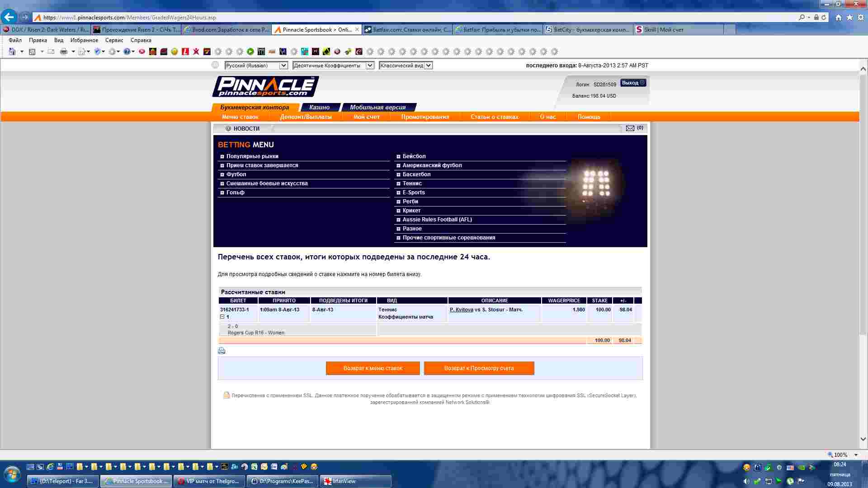Open Депозит/Выплаты in the orange navigation bar
This screenshot has height=488, width=868.
tap(306, 117)
